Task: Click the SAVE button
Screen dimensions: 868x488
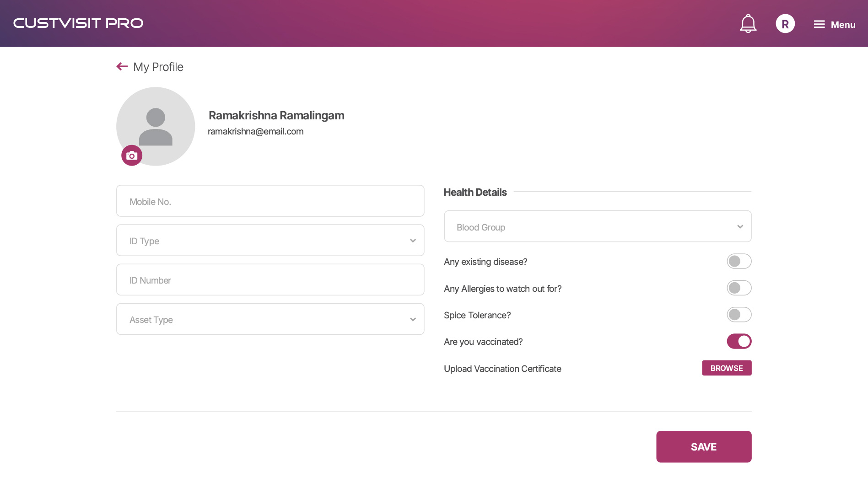Action: [703, 447]
